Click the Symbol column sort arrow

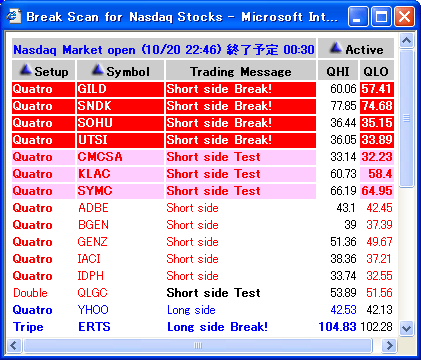pyautogui.click(x=98, y=70)
